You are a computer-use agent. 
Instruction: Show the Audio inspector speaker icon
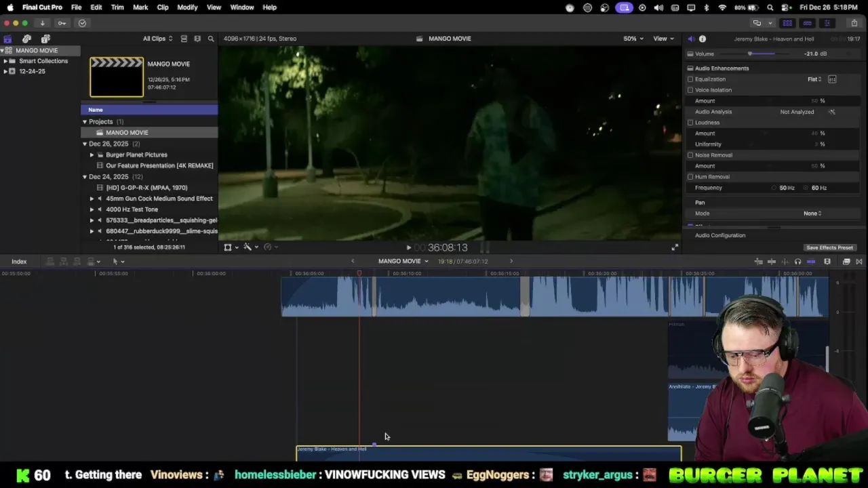tap(691, 39)
